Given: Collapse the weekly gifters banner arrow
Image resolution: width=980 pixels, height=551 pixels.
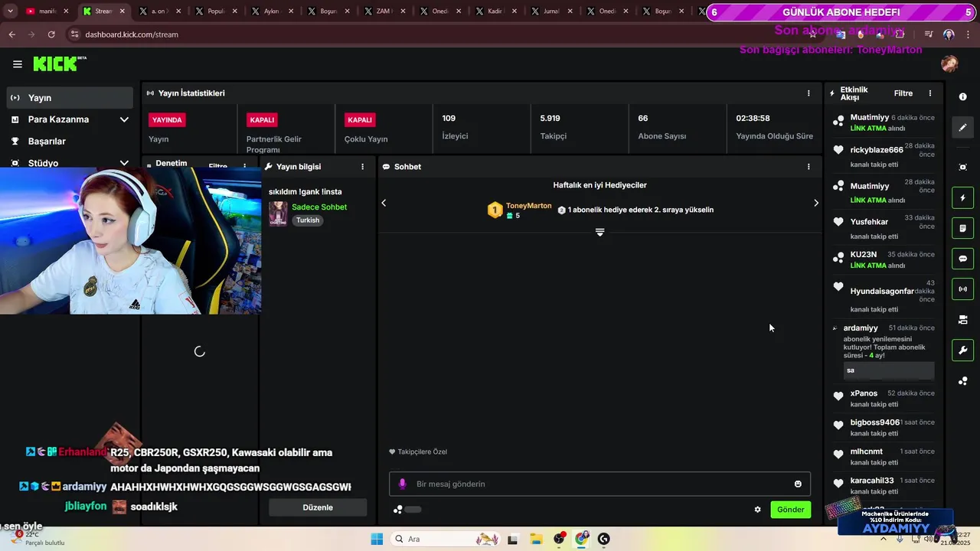Looking at the screenshot, I should coord(599,232).
